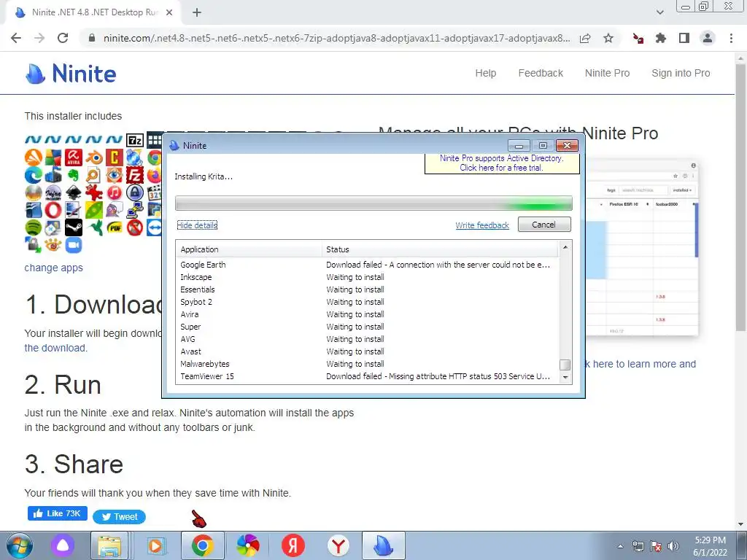The image size is (747, 560).
Task: Open the Feedback page
Action: (541, 73)
